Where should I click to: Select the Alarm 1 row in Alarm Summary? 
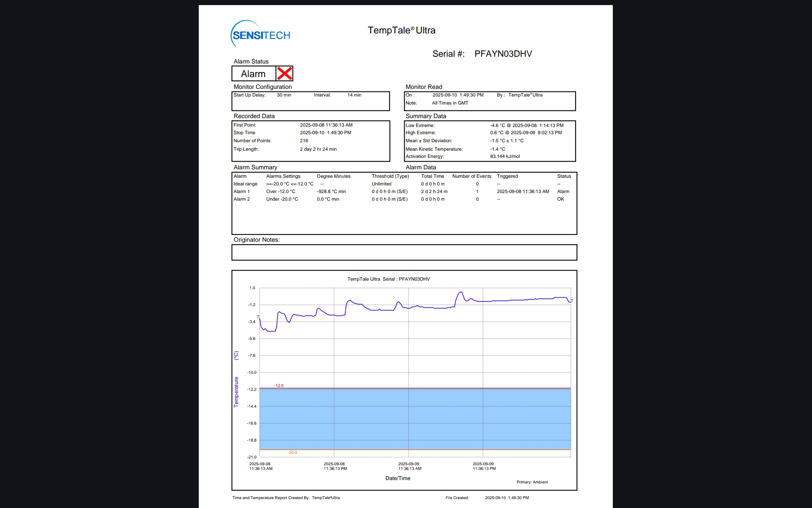241,192
